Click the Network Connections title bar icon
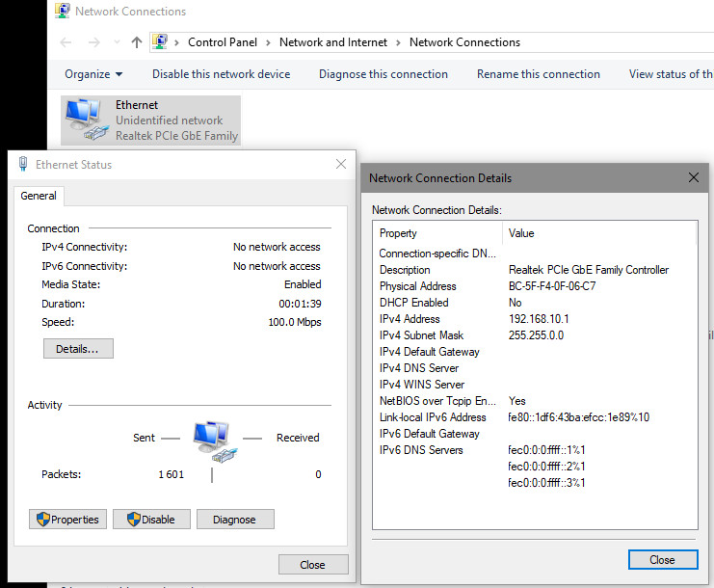Viewport: 714px width, 588px height. (63, 11)
